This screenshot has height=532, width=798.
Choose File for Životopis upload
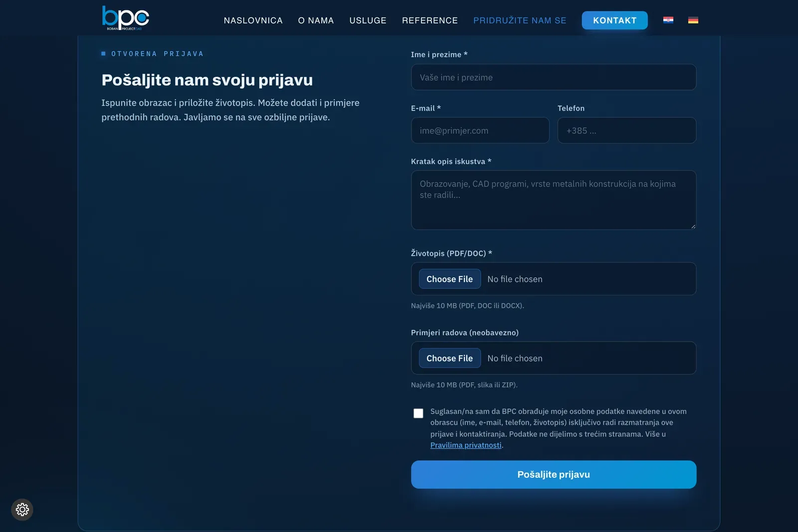(450, 279)
